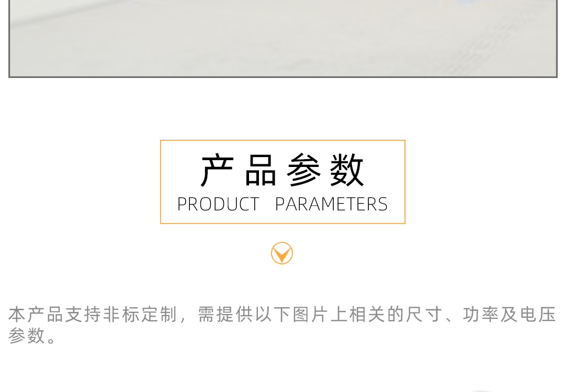The width and height of the screenshot is (565, 392).
Task: Click the 尺寸 word in the description
Action: pyautogui.click(x=424, y=315)
